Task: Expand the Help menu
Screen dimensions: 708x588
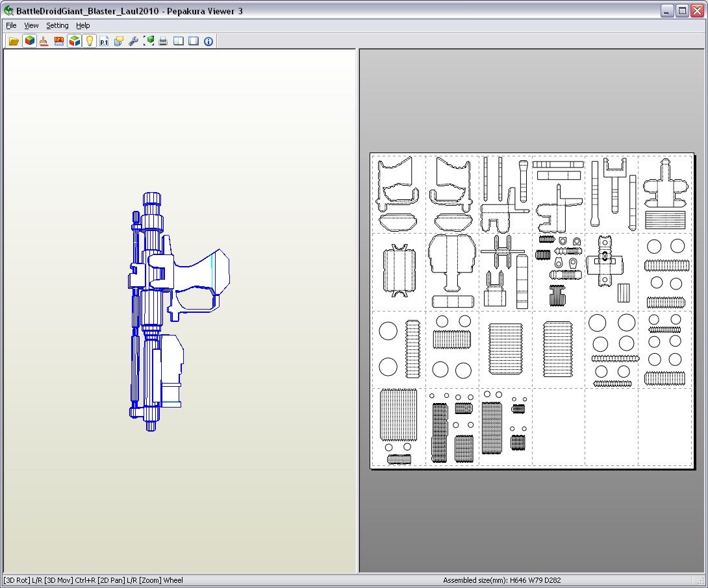Action: click(x=82, y=25)
